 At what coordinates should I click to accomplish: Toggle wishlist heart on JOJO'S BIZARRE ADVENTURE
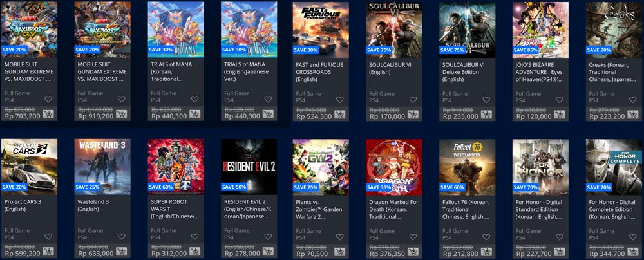(560, 99)
